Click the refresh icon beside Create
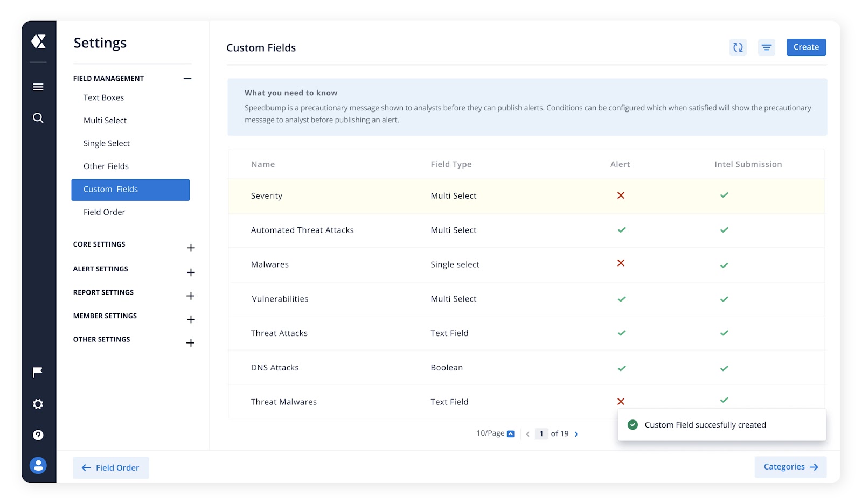 pyautogui.click(x=738, y=47)
